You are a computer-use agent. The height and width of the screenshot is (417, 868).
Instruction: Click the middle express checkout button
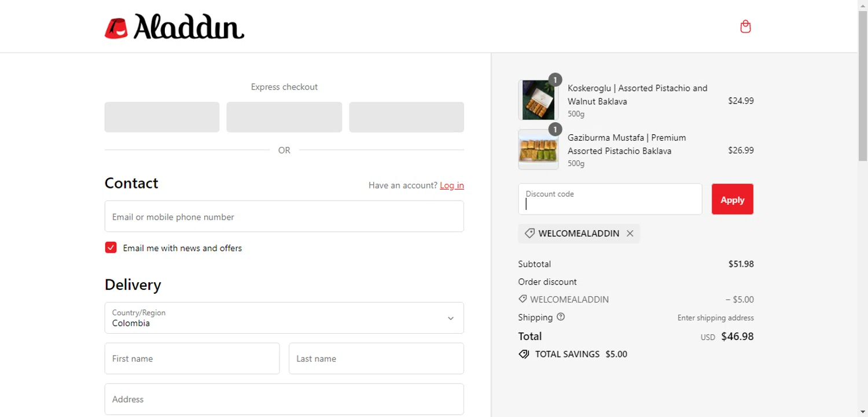coord(284,117)
